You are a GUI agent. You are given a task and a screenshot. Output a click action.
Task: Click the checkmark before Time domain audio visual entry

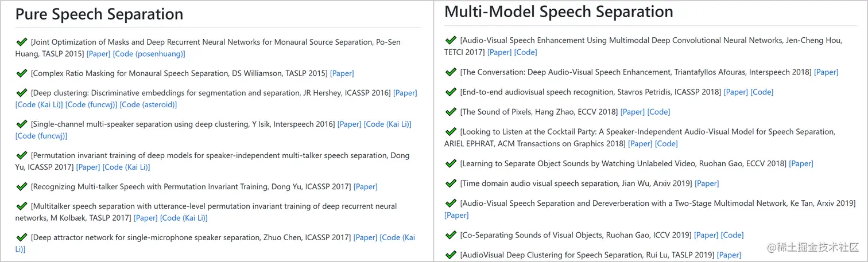pos(451,183)
